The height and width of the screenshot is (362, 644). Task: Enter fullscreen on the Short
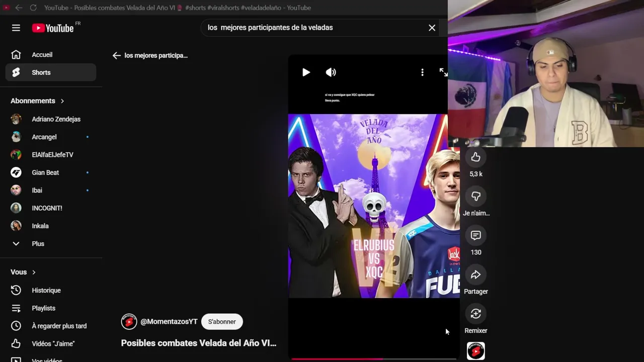pyautogui.click(x=443, y=72)
